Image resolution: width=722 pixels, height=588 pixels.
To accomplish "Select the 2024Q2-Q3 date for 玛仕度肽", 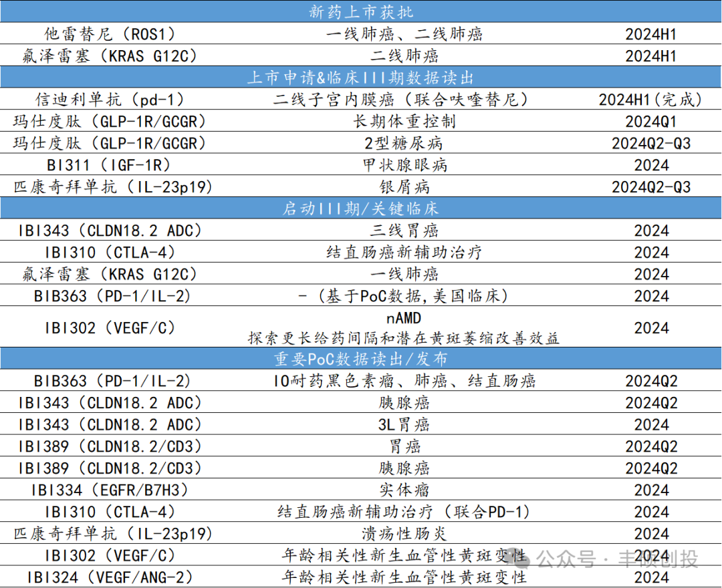I will (652, 142).
